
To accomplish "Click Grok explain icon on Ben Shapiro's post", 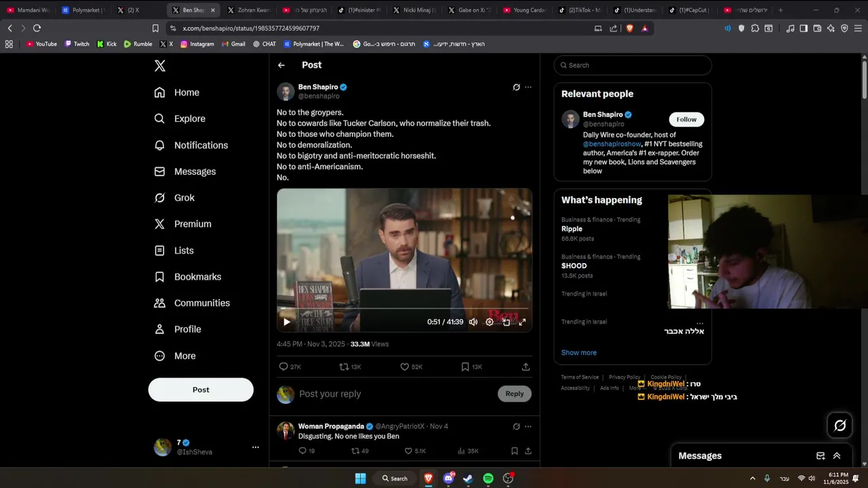I will pyautogui.click(x=516, y=87).
